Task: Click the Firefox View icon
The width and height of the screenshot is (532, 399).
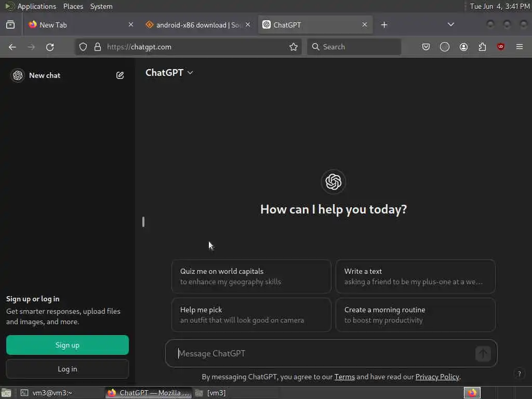Action: [x=10, y=24]
